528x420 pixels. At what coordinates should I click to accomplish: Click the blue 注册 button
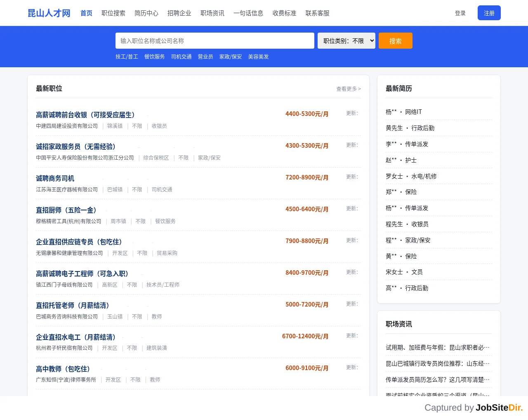(x=489, y=13)
